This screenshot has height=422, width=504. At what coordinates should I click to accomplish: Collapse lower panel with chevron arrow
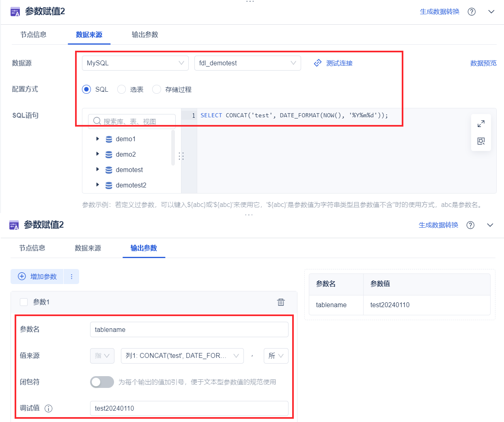[x=490, y=225]
